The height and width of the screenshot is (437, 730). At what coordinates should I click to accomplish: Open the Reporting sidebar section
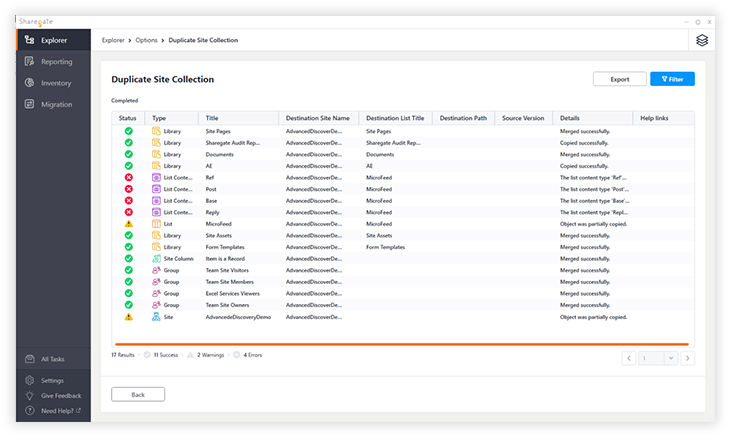click(54, 61)
